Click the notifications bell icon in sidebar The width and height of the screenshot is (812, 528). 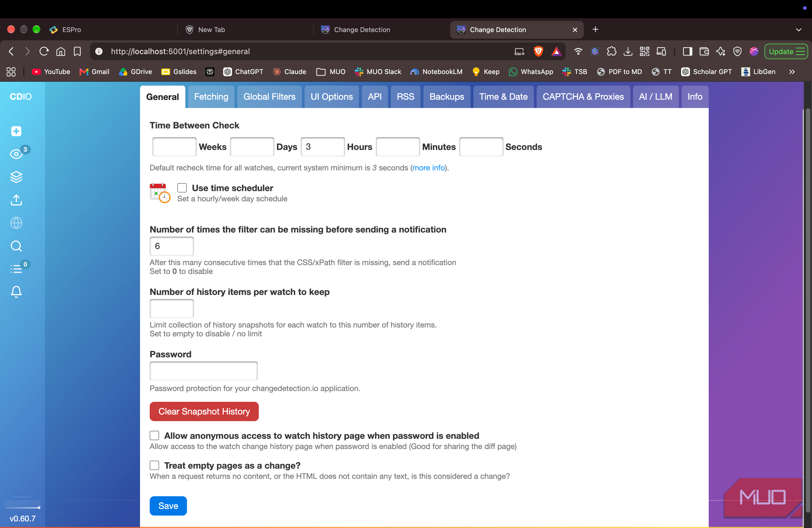pos(16,292)
